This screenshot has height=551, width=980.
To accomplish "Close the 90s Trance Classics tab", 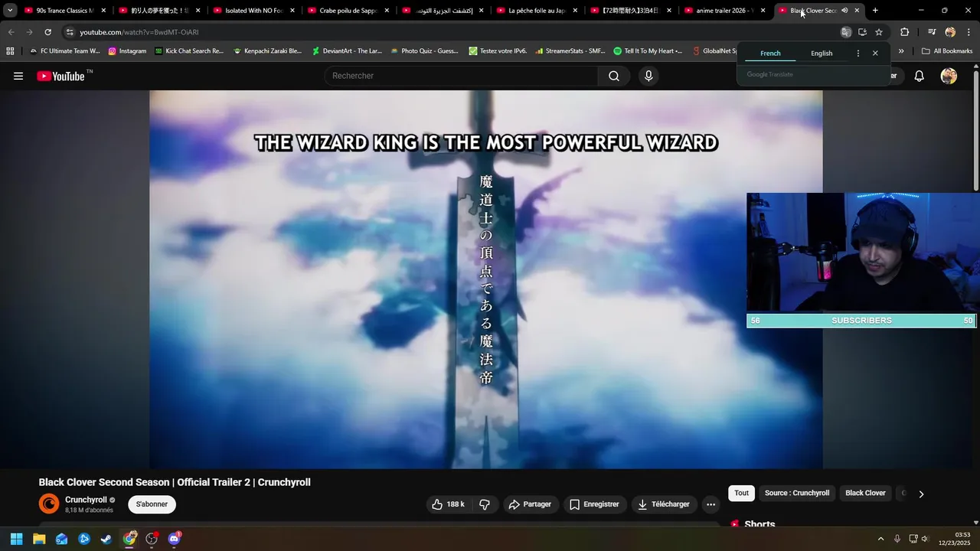I will (103, 11).
